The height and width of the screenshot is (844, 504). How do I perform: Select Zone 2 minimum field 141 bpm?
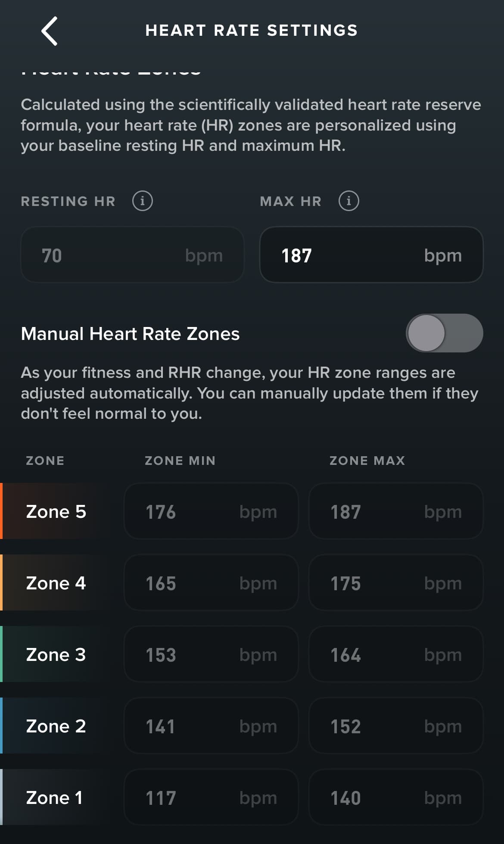(x=211, y=726)
